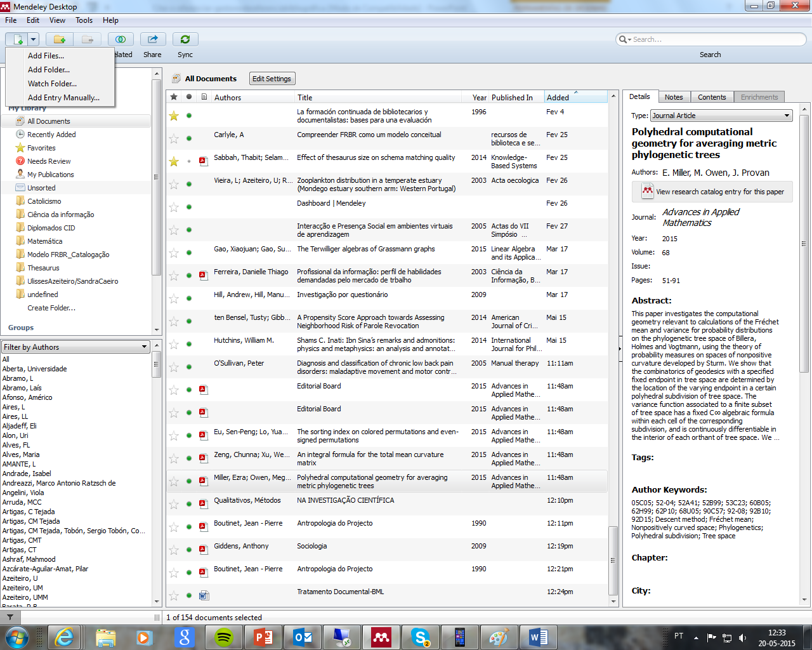Open PDF icon for Sabbah, Thabit row
Image resolution: width=812 pixels, height=650 pixels.
[204, 161]
